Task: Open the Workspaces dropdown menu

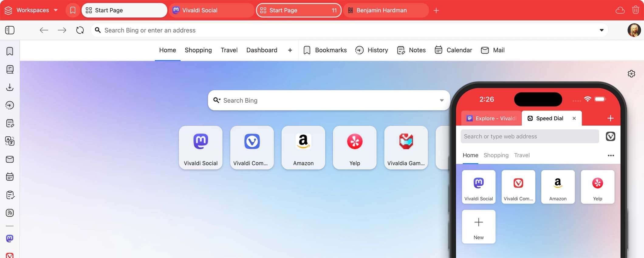Action: pyautogui.click(x=31, y=10)
